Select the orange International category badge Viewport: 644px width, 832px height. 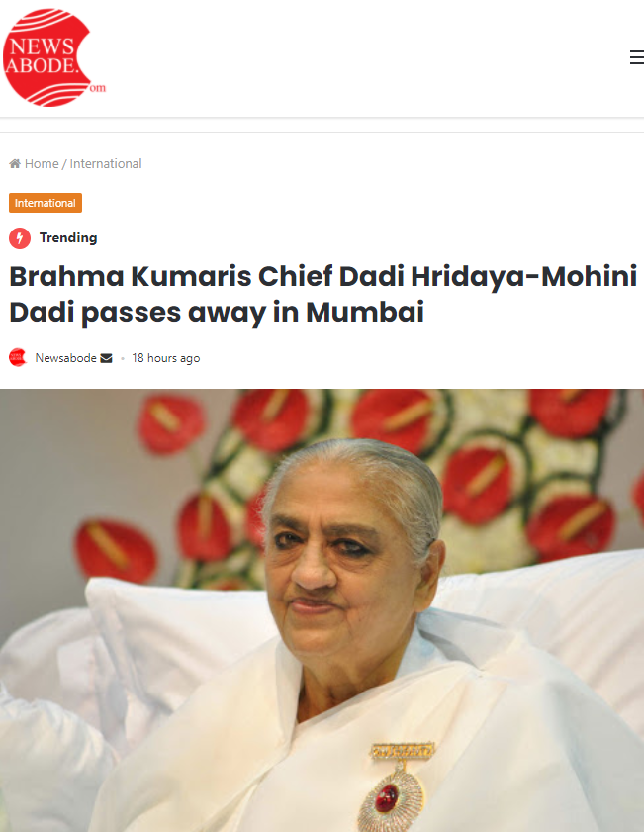coord(46,203)
